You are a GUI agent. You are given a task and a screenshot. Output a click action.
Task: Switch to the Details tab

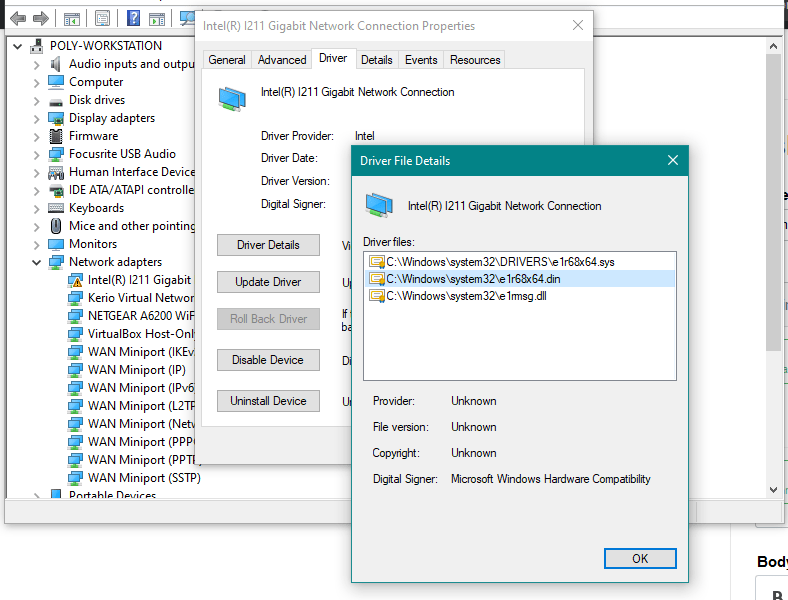(x=376, y=60)
